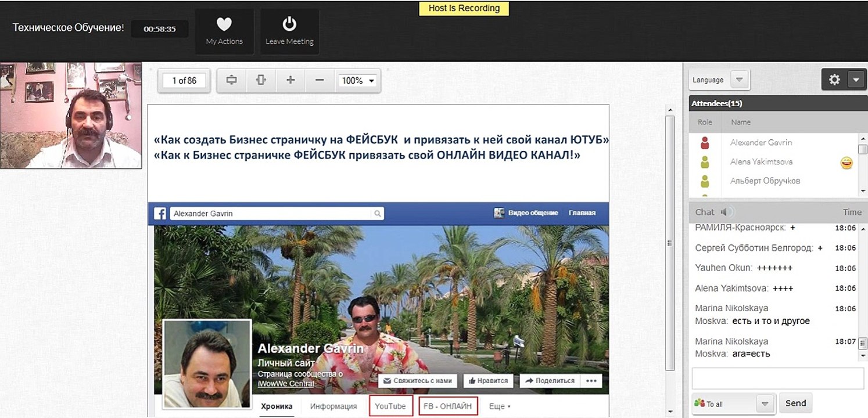Select the Информация tab
The image size is (868, 418).
coord(333,406)
